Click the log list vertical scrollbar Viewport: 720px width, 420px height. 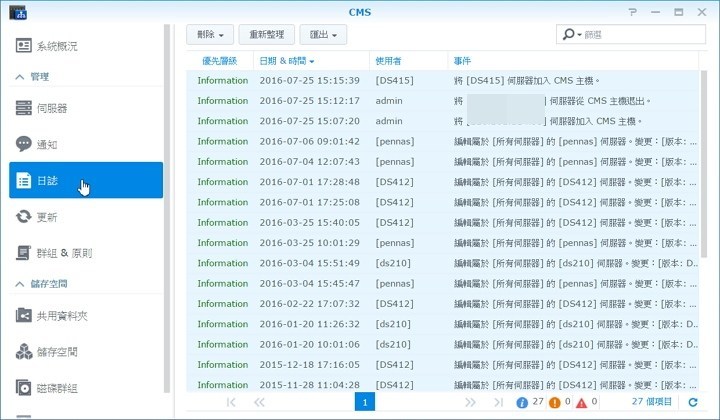pos(704,163)
